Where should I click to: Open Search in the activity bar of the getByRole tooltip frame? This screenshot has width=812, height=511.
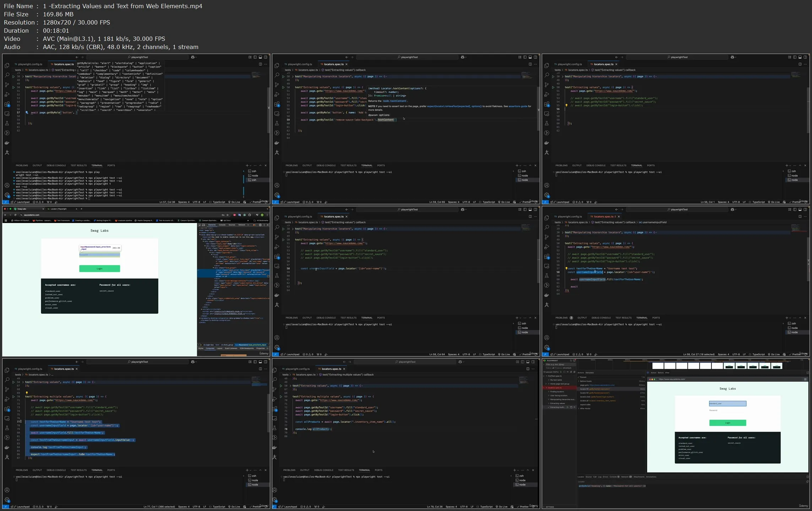pyautogui.click(x=7, y=75)
